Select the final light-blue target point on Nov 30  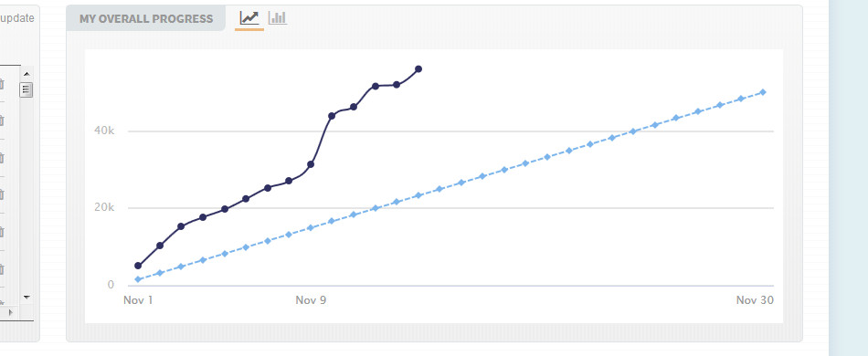tap(763, 92)
